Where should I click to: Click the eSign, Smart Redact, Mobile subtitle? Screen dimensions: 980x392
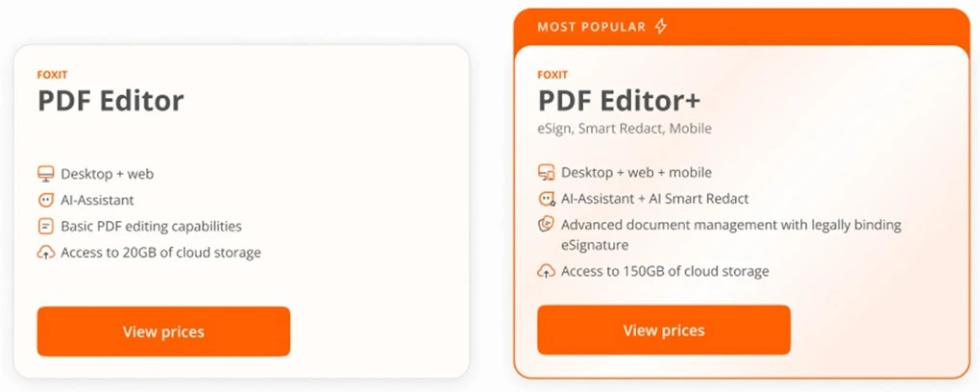point(625,129)
